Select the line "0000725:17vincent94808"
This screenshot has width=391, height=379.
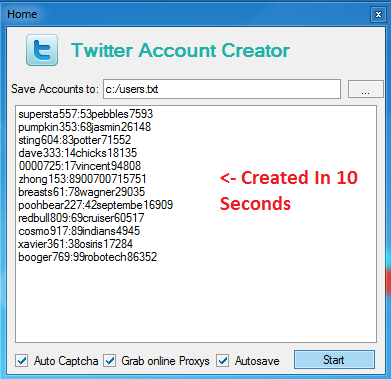(x=80, y=166)
